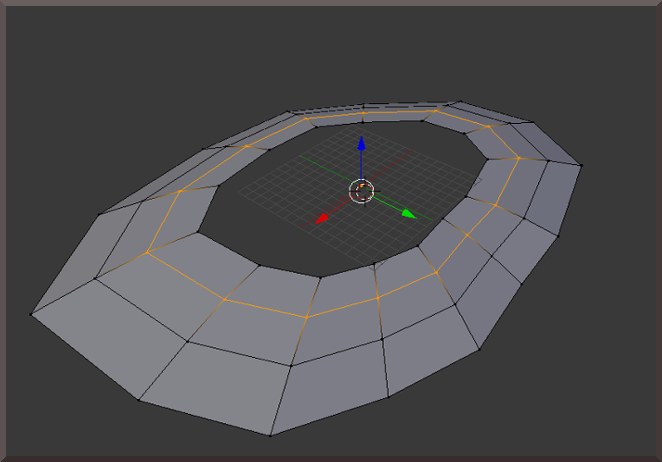Select the bottom-most vertex of the ring mesh

click(x=270, y=435)
